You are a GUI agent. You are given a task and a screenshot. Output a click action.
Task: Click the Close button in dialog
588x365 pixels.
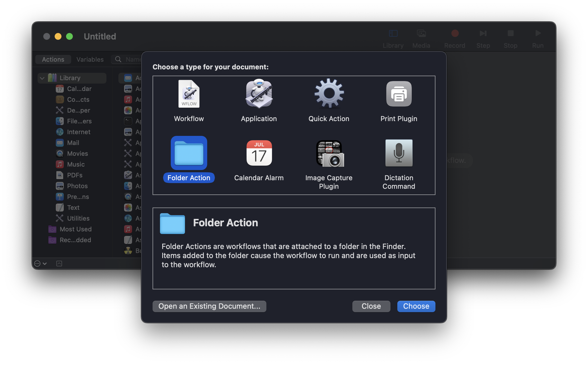tap(371, 306)
